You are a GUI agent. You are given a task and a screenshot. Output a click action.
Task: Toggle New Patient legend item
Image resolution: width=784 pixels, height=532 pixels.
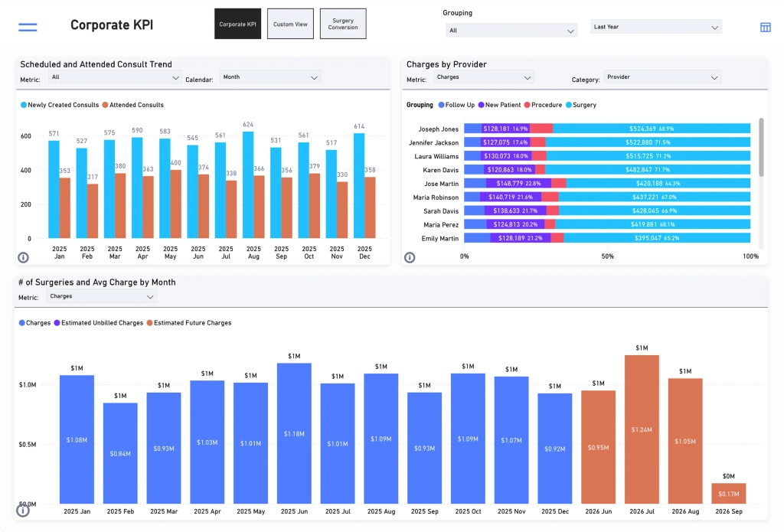coord(499,105)
